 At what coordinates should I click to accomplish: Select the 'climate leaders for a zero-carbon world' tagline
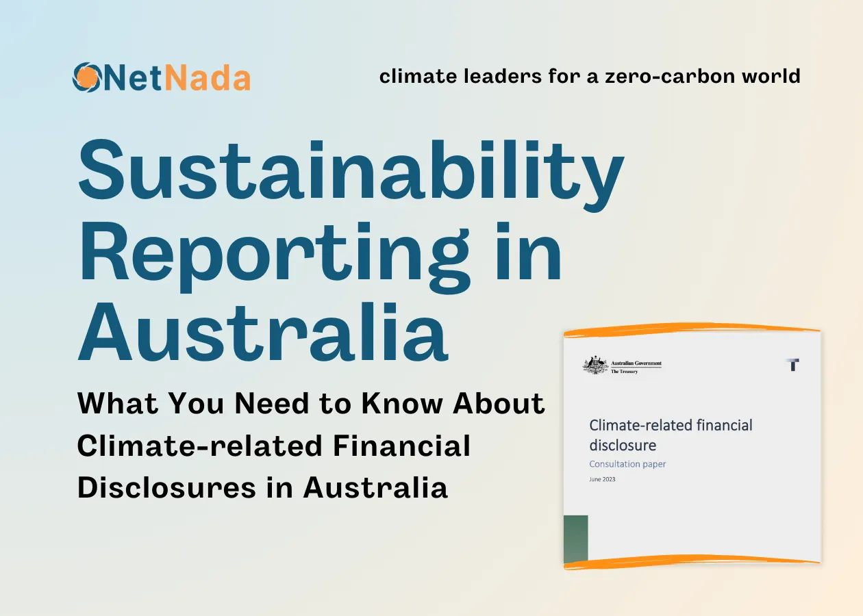pos(590,77)
